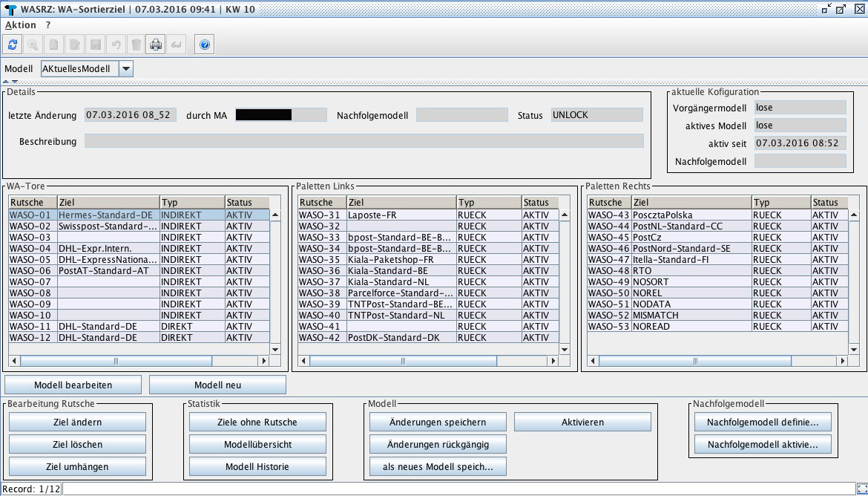Image resolution: width=868 pixels, height=496 pixels.
Task: Click the 'als neues Modell speich...' button
Action: tap(438, 466)
